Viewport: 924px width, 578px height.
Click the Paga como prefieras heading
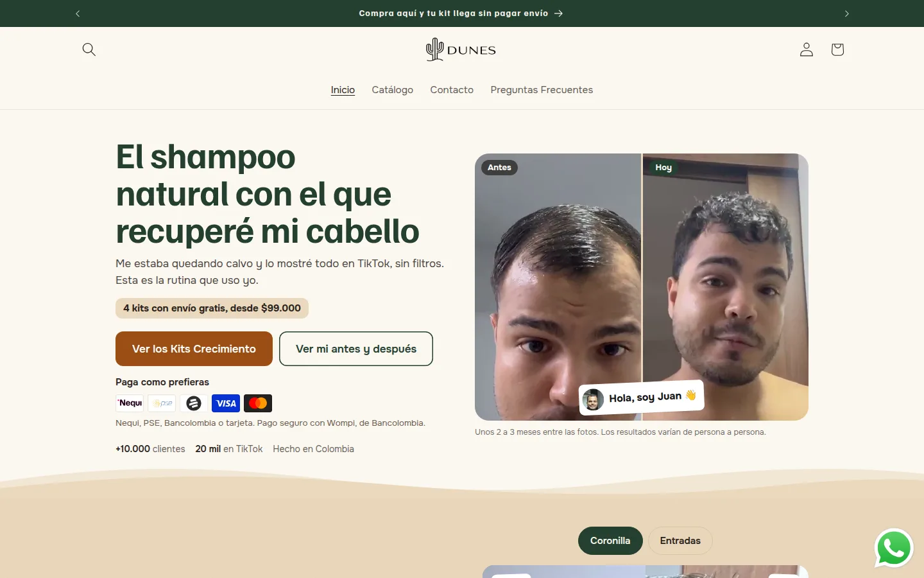pyautogui.click(x=162, y=382)
